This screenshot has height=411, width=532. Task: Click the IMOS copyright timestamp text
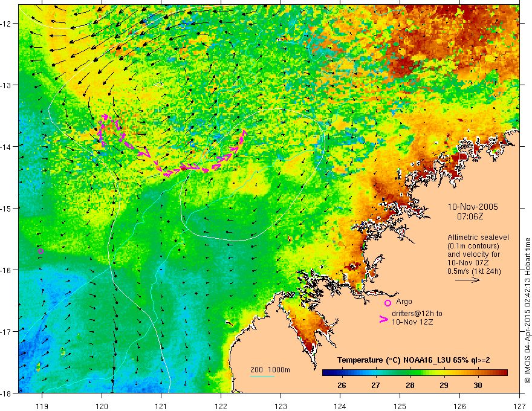[527, 311]
